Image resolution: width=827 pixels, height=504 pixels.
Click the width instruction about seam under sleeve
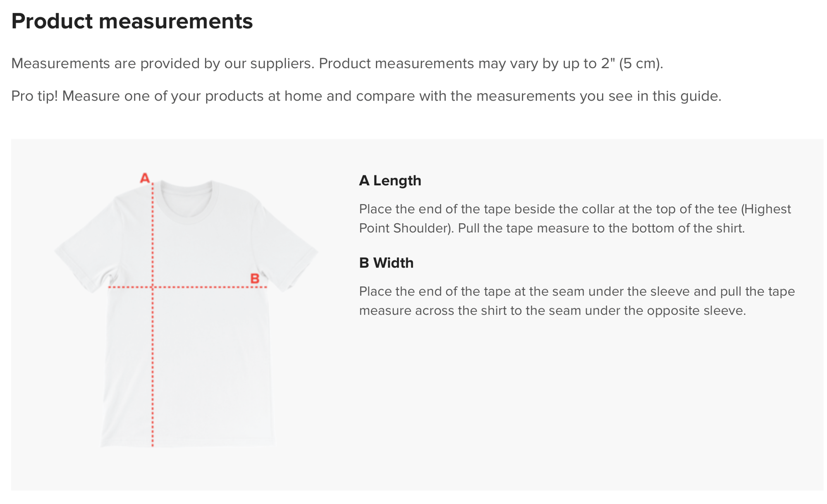click(577, 301)
